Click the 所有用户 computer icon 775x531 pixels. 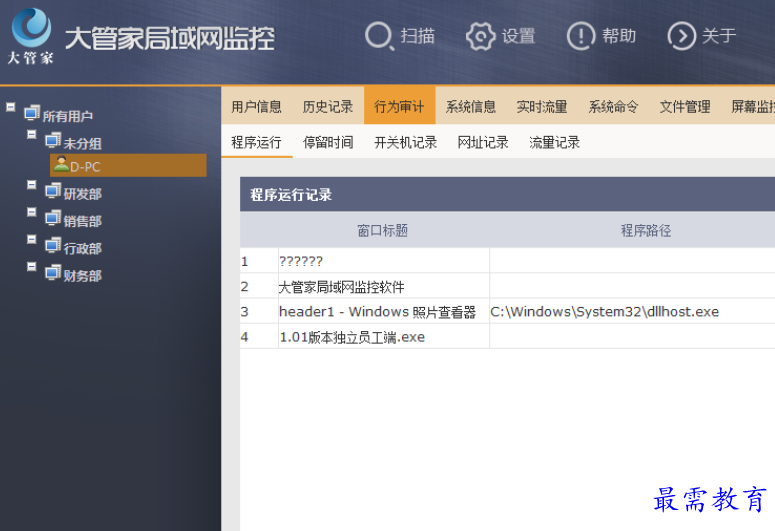[32, 113]
